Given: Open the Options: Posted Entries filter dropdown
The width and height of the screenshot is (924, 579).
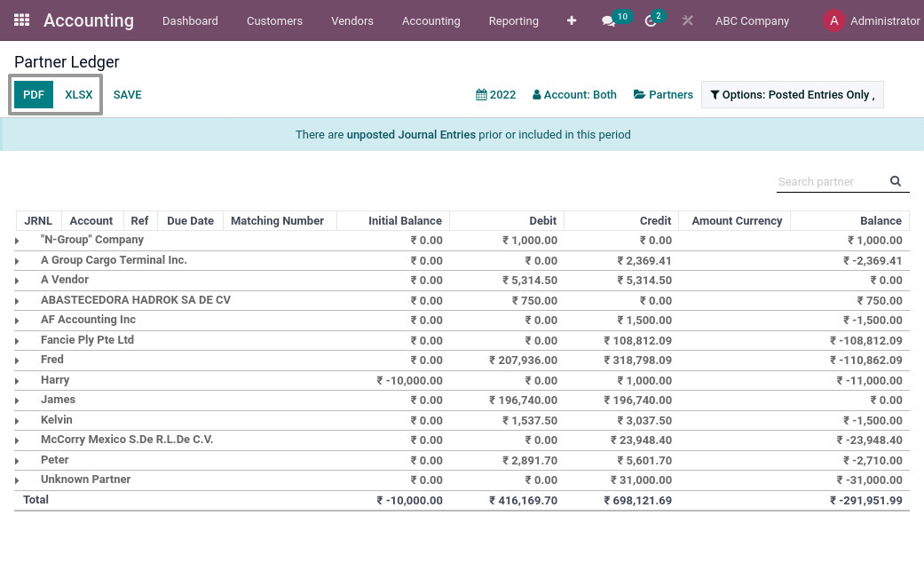Looking at the screenshot, I should (x=793, y=94).
